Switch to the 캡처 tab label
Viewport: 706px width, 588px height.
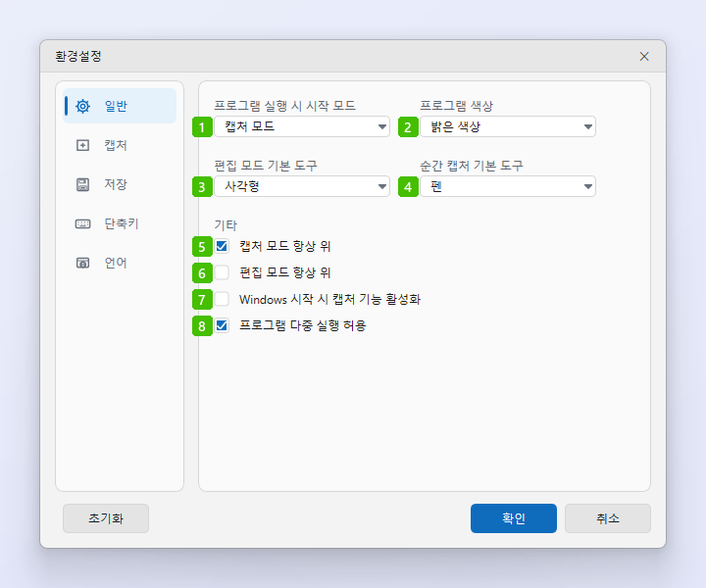pyautogui.click(x=116, y=145)
